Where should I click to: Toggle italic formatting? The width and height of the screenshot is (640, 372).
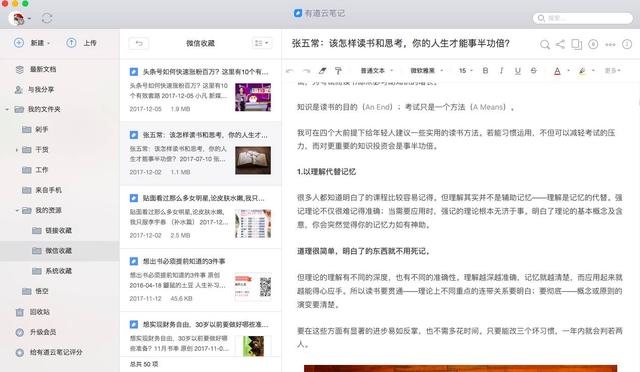tap(501, 71)
